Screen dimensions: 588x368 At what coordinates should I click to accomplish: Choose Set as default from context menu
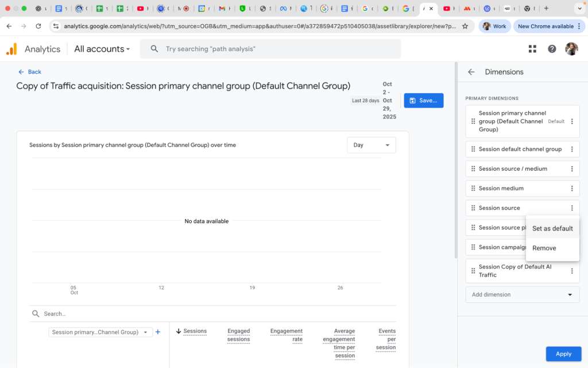[x=552, y=228]
